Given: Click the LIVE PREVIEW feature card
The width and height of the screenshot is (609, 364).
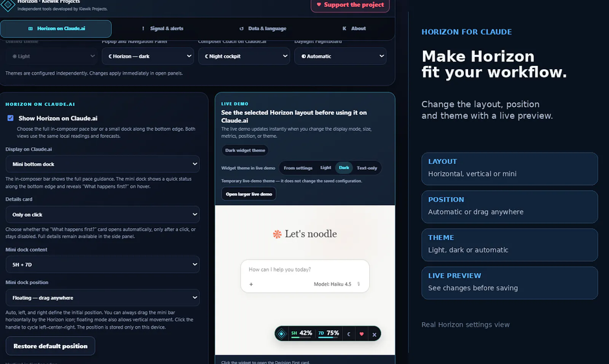Looking at the screenshot, I should pyautogui.click(x=510, y=283).
